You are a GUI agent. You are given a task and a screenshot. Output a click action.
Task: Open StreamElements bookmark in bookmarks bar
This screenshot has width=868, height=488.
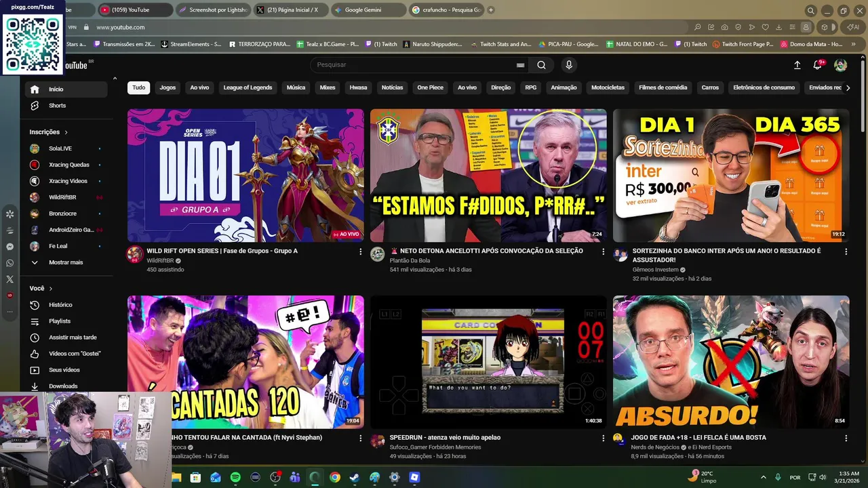(x=191, y=44)
